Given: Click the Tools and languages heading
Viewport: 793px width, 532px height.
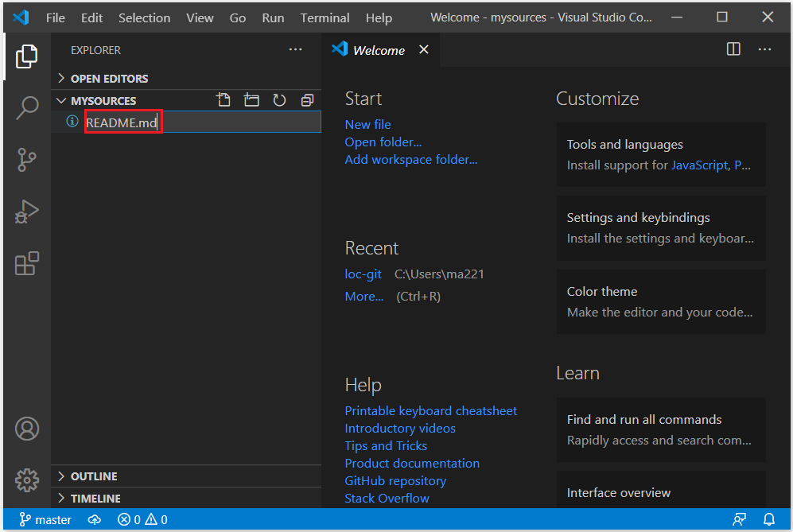Looking at the screenshot, I should pyautogui.click(x=624, y=145).
